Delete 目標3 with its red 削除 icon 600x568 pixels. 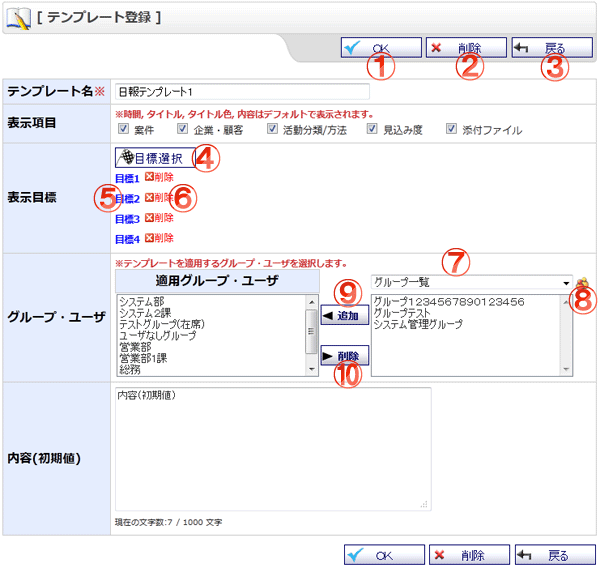point(159,218)
